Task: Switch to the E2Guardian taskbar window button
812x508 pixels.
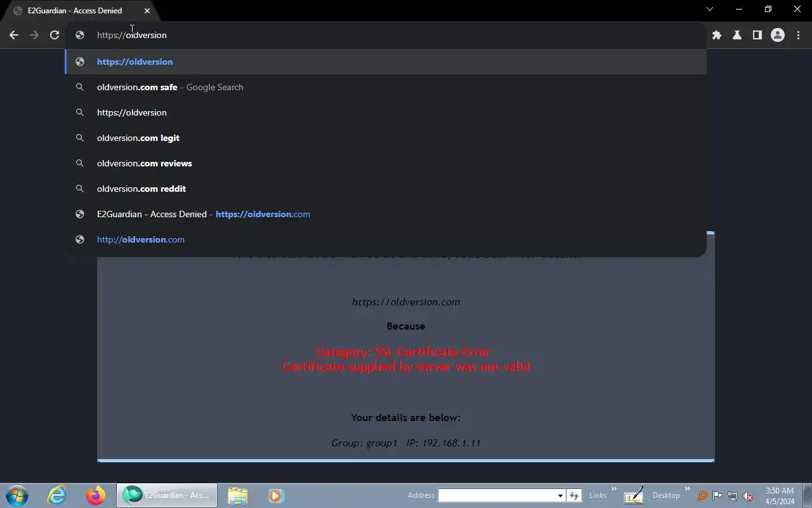Action: pos(167,495)
